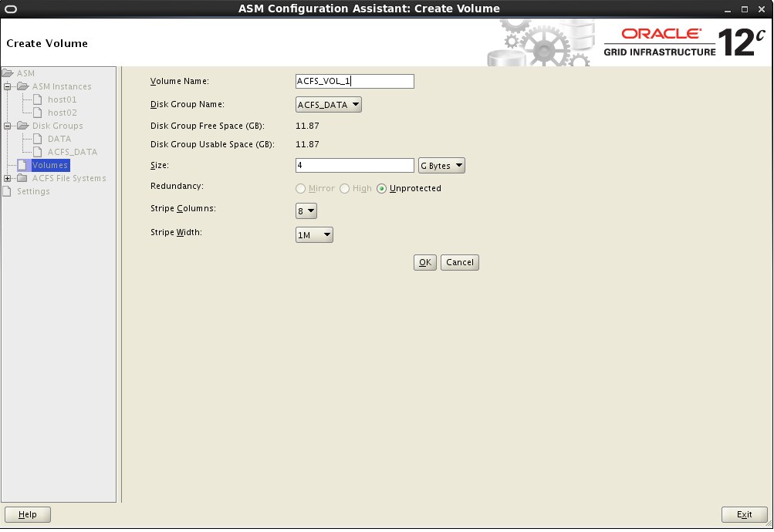Click the ACFS_DATA tree document icon
The height and width of the screenshot is (532, 774).
point(38,152)
